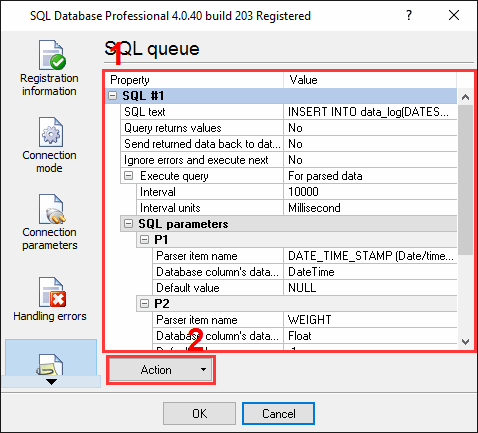Collapse the SQL #1 group
This screenshot has width=478, height=433.
click(113, 96)
